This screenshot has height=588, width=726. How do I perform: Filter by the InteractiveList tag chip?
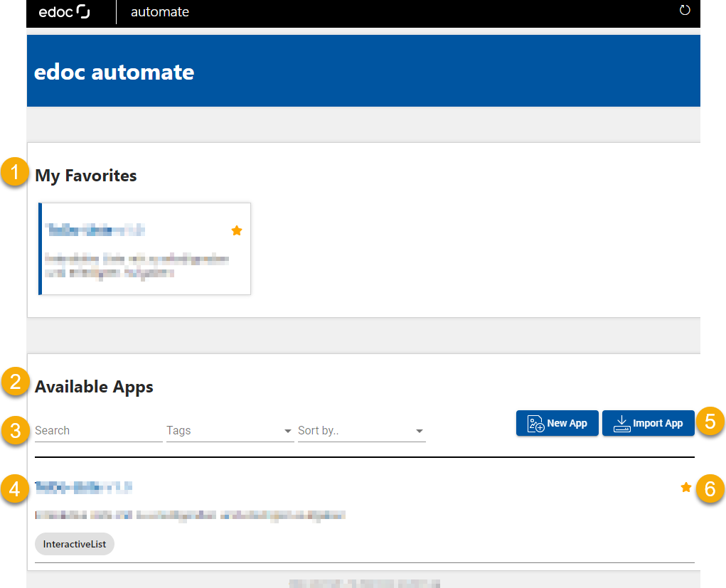tap(75, 544)
